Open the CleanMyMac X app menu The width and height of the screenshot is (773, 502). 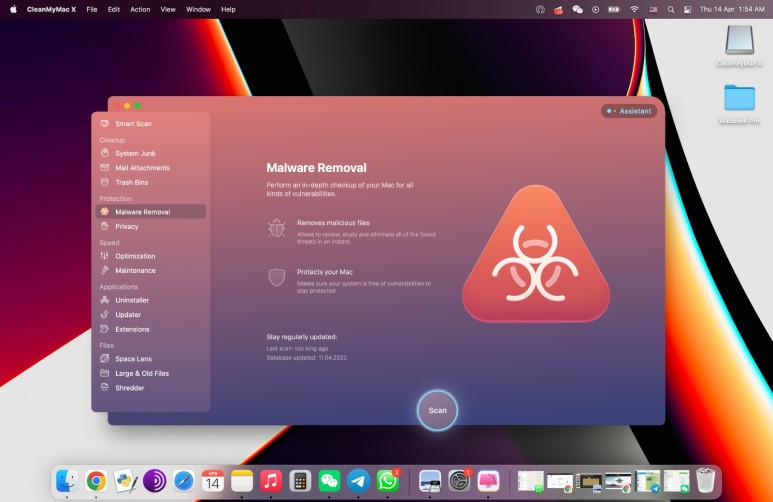coord(51,9)
